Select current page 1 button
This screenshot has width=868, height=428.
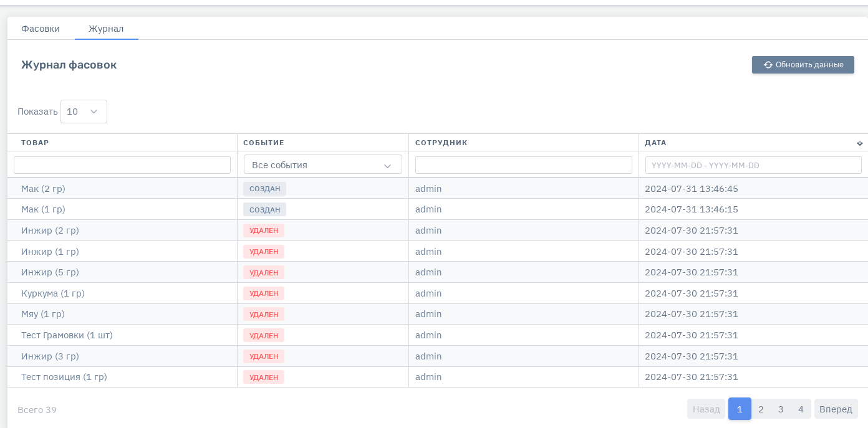(x=740, y=409)
